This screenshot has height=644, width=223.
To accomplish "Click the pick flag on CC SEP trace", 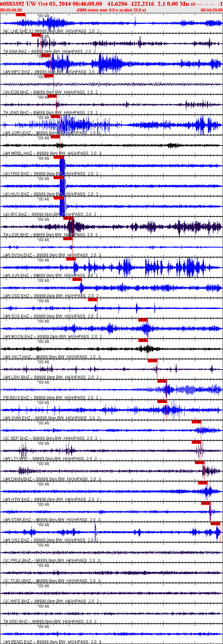I will pos(196,422).
